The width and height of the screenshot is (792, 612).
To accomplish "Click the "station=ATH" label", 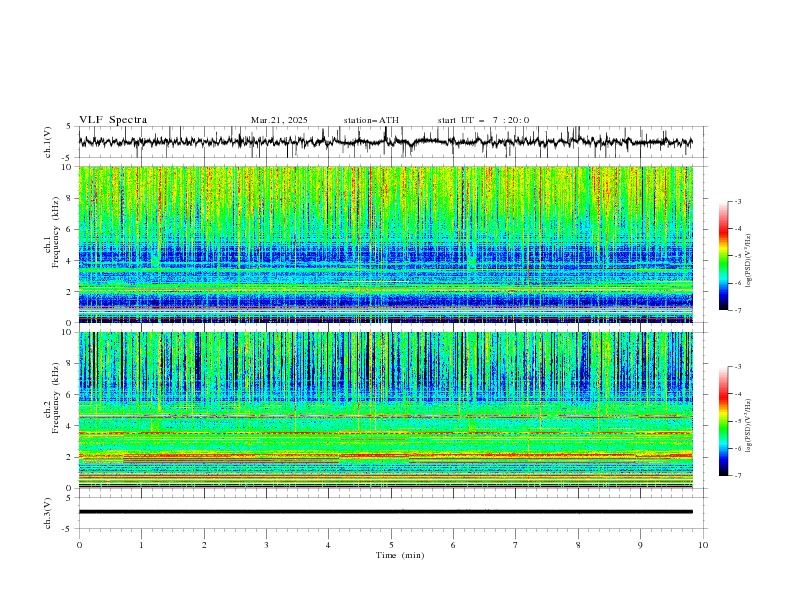I will click(371, 120).
